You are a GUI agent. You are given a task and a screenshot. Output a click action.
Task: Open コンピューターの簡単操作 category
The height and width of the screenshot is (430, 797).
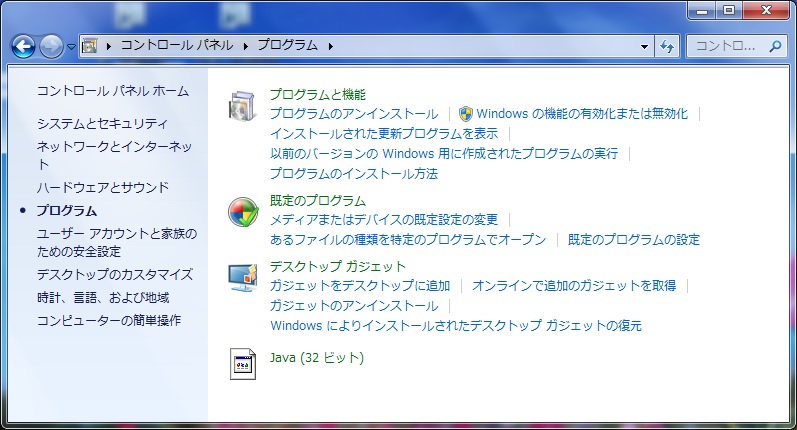[x=109, y=320]
